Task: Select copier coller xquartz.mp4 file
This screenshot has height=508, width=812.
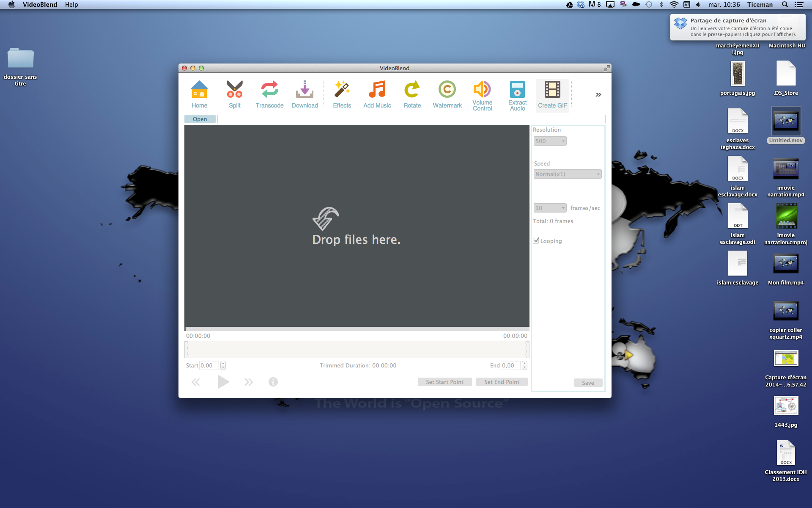Action: click(x=786, y=319)
